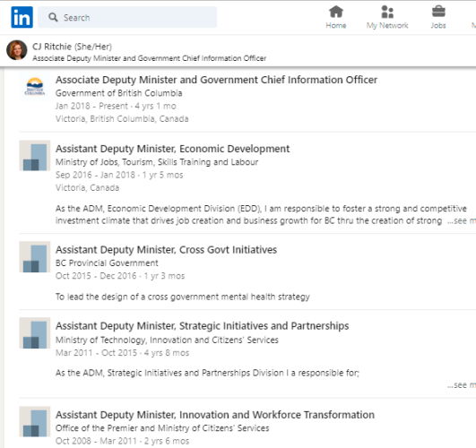
Task: Expand 'see more' on Strategic Initiatives description
Action: 462,385
